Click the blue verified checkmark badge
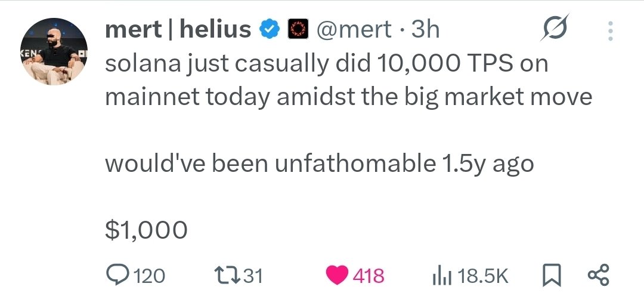This screenshot has width=644, height=305. 269,29
